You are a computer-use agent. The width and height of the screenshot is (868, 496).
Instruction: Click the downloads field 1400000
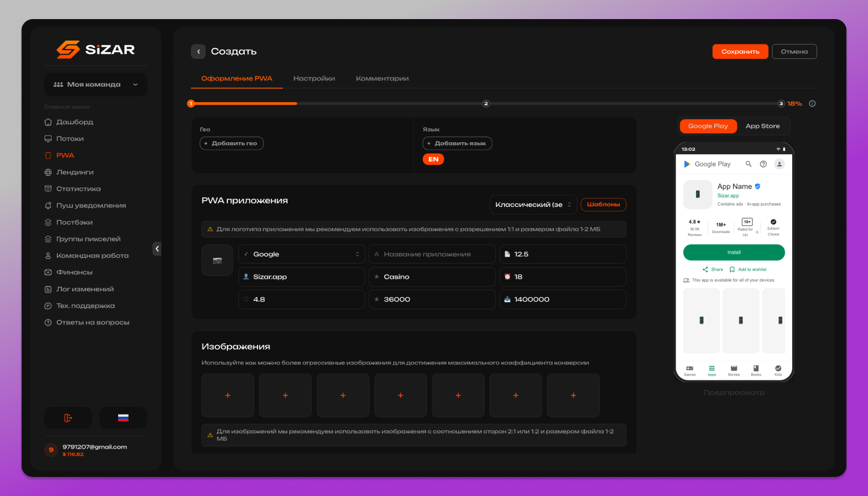(x=563, y=299)
